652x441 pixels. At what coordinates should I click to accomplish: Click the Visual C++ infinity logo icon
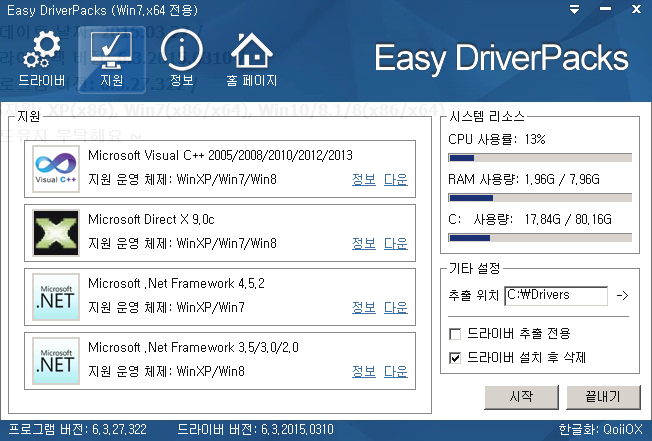pos(56,169)
